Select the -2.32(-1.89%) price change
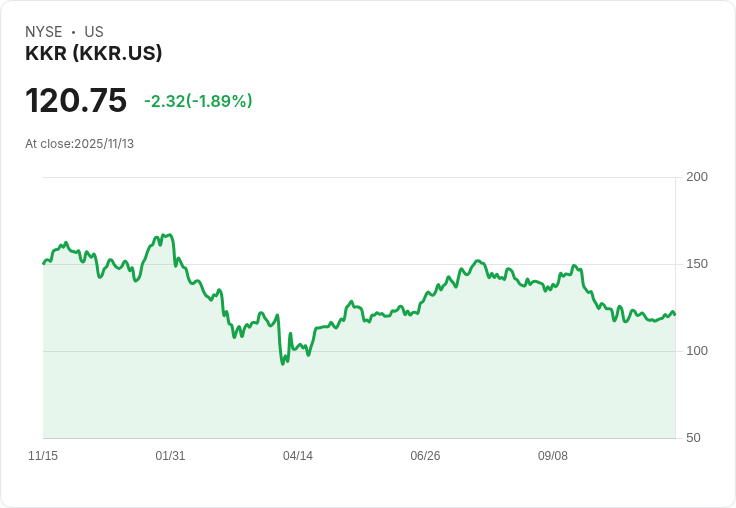This screenshot has width=736, height=508. 198,101
